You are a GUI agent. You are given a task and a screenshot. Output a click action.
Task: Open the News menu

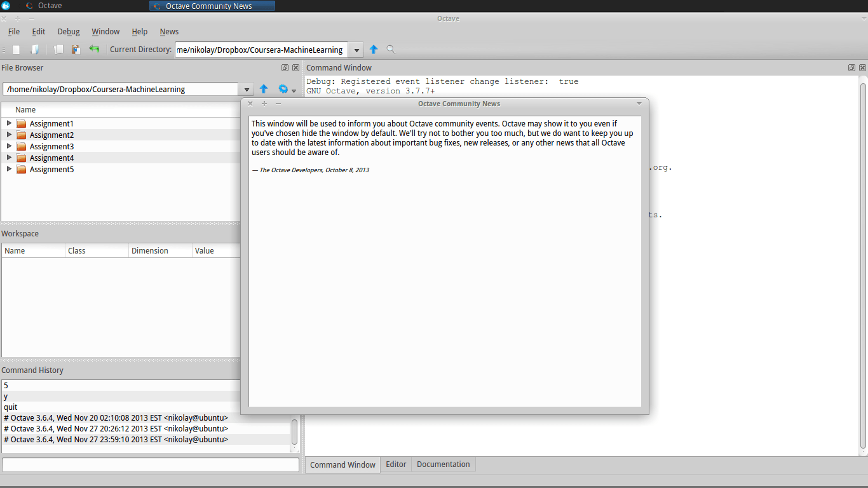[169, 31]
